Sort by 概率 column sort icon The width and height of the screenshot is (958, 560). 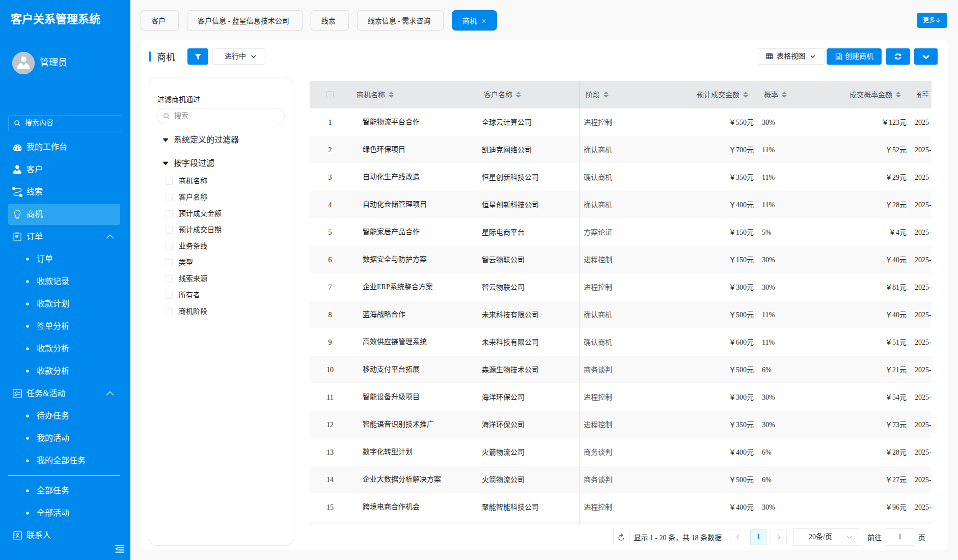784,95
